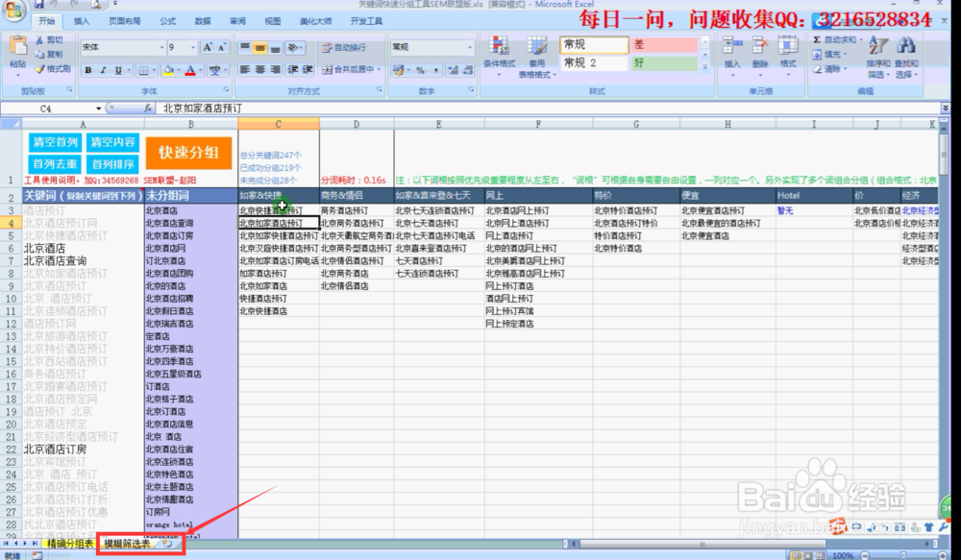Open the 宋体 font name dropdown
Viewport: 961px width, 560px height.
coord(161,47)
